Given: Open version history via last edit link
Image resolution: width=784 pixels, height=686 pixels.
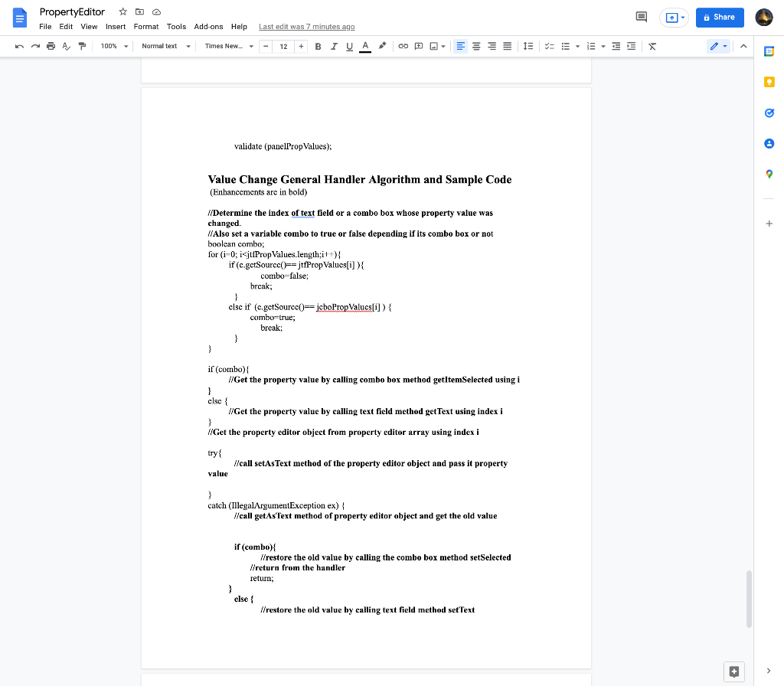Looking at the screenshot, I should coord(306,26).
